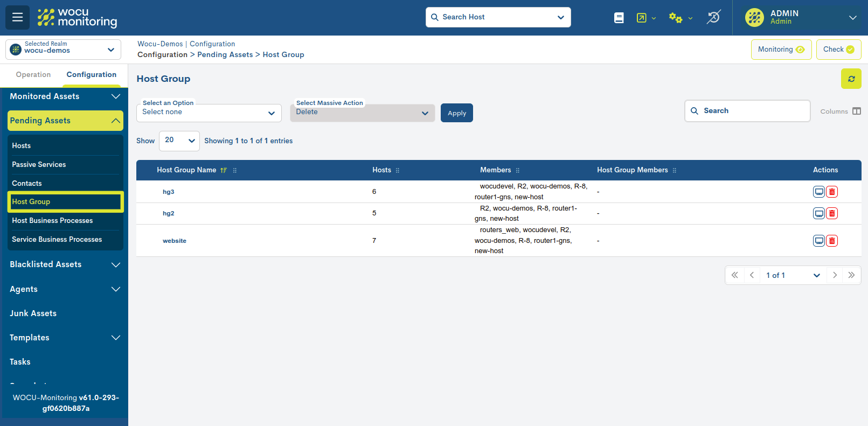View the hg2 host group monitor icon
868x426 pixels.
(819, 213)
